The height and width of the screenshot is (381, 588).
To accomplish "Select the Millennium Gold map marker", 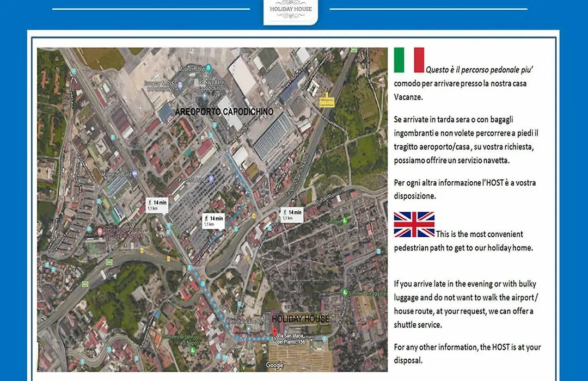I will click(134, 174).
